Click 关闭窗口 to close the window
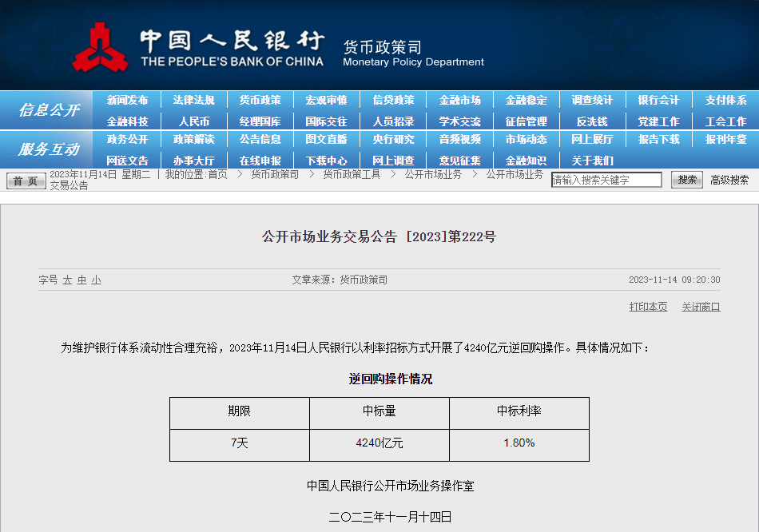The width and height of the screenshot is (759, 532). click(701, 307)
